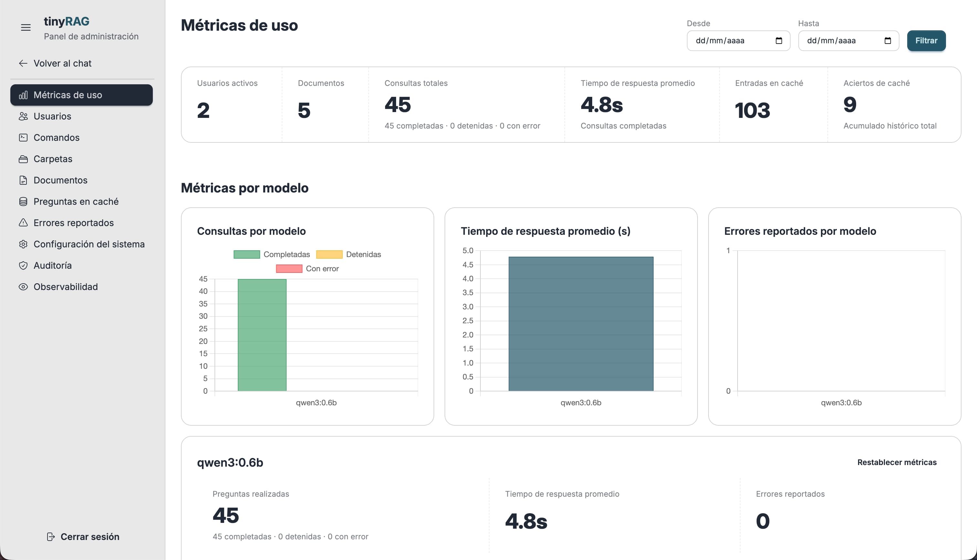Click Restablecer métricas for qwen3:0.6b
977x560 pixels.
[897, 462]
